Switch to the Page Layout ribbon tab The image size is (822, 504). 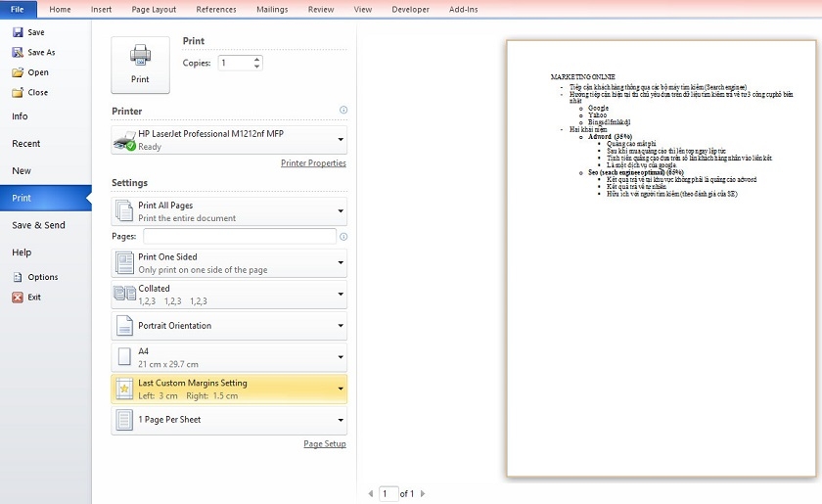(154, 9)
